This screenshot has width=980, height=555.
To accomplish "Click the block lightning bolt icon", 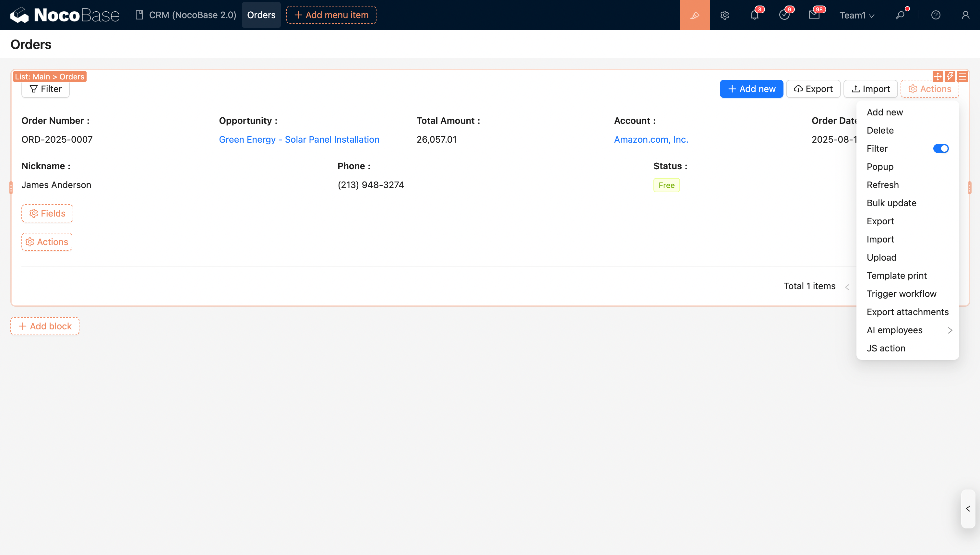I will (x=950, y=76).
